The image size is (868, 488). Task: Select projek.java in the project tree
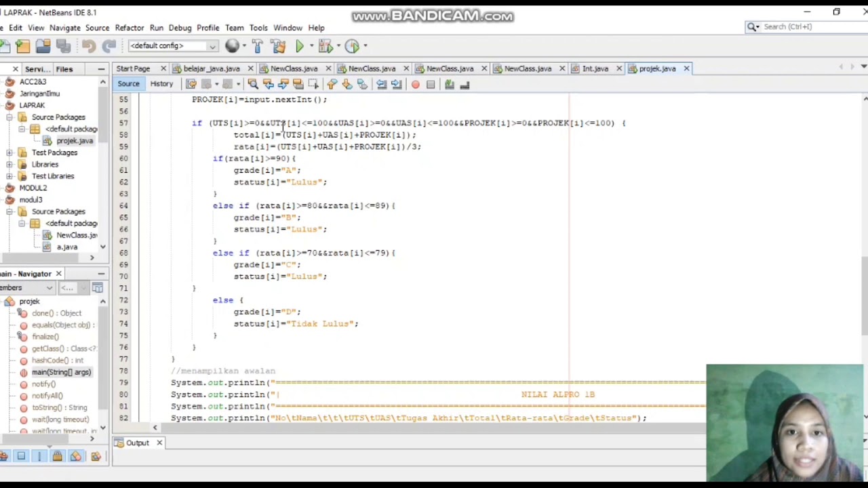click(75, 141)
